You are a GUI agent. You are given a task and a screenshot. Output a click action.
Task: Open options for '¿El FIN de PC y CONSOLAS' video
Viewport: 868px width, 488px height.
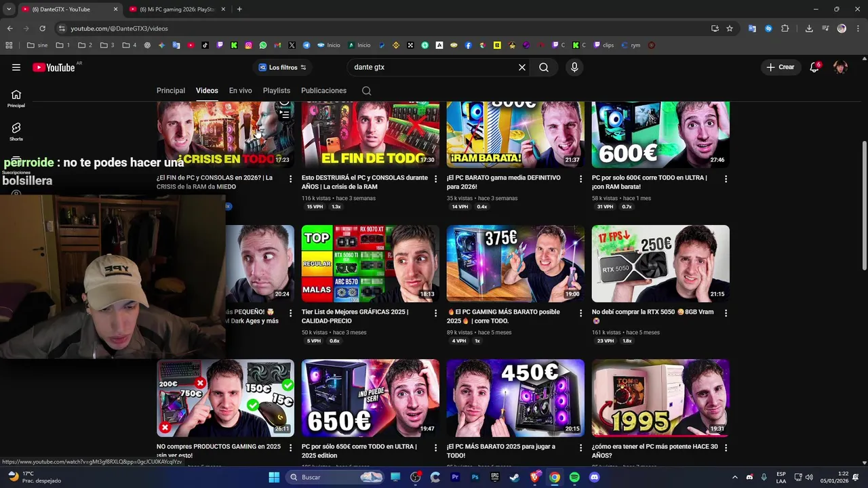(290, 179)
